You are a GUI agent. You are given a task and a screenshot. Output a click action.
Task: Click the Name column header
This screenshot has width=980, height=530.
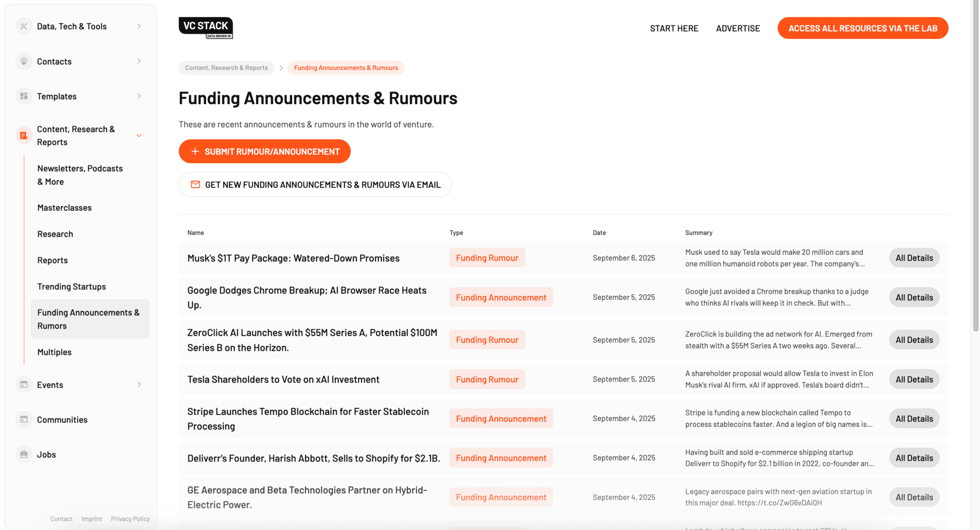tap(195, 233)
